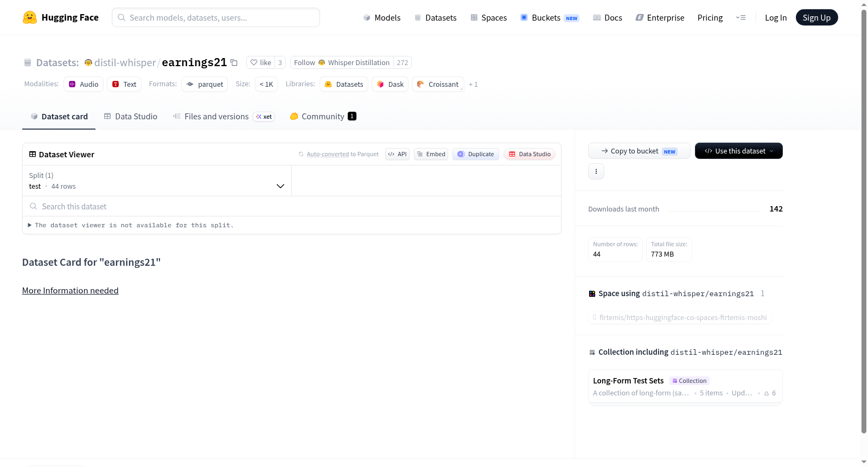868x467 pixels.
Task: Follow Whisper Distillation organization
Action: [x=342, y=62]
